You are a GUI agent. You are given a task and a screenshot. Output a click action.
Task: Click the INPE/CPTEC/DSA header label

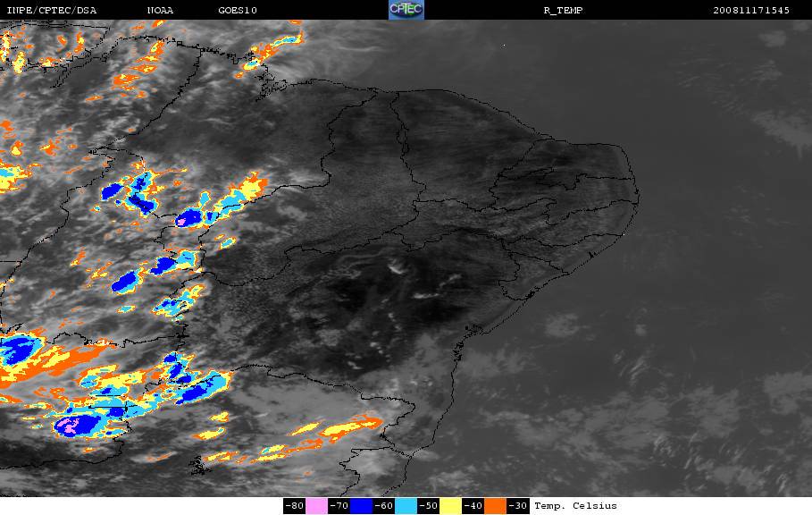click(x=51, y=11)
